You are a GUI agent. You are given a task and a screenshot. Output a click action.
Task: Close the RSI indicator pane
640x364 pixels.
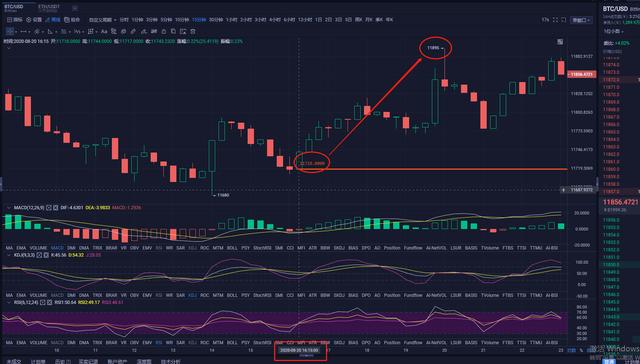49,302
